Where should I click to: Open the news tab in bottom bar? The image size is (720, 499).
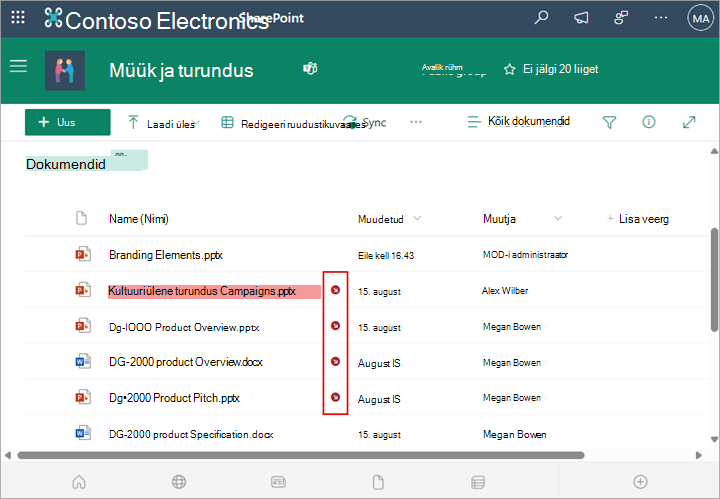click(278, 482)
